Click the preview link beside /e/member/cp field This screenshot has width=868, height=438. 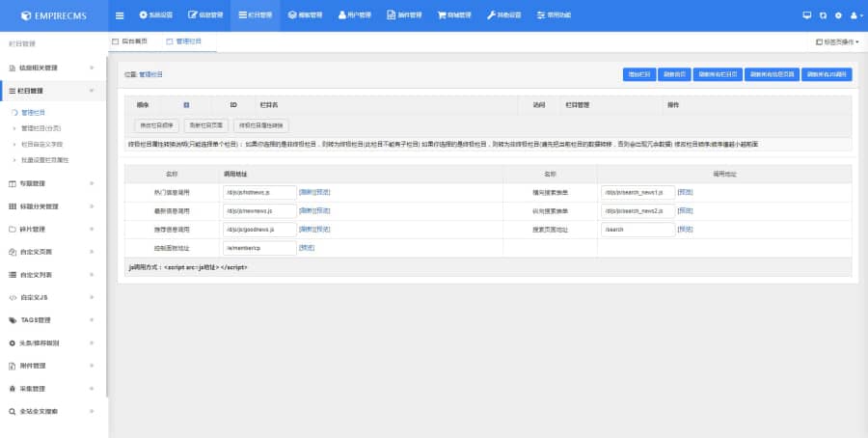(x=307, y=248)
